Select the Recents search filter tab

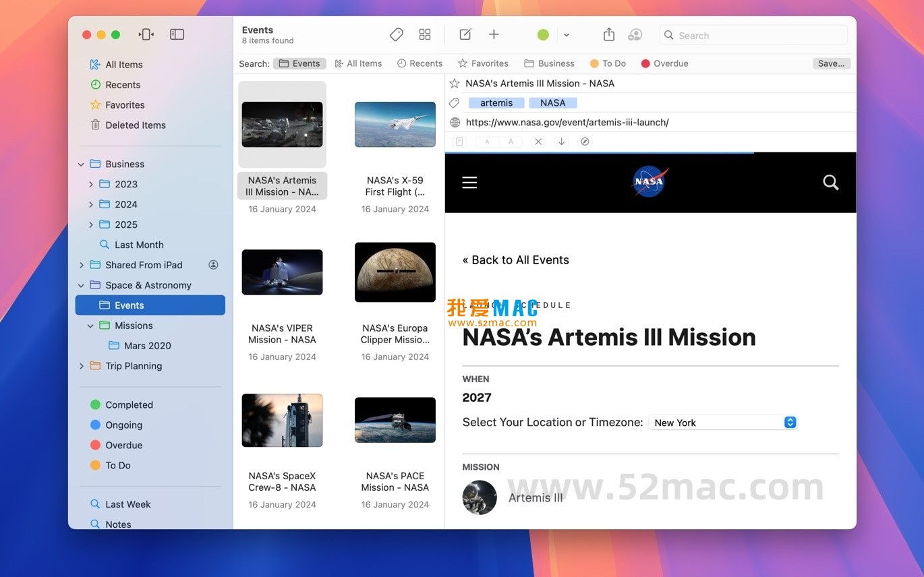pos(420,63)
